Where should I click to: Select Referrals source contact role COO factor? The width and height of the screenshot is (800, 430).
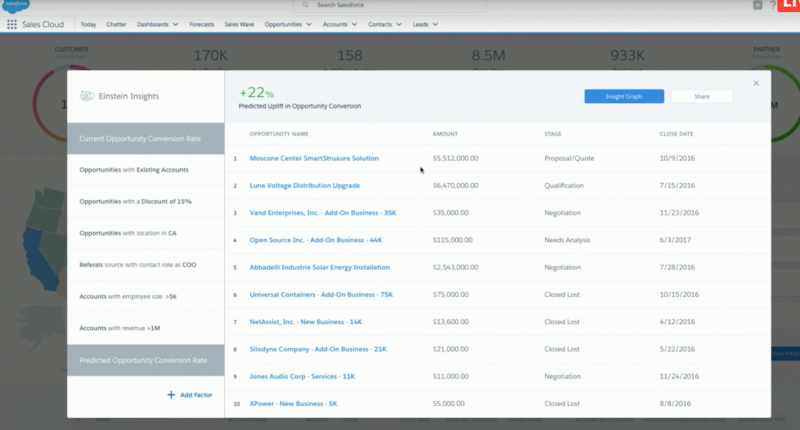click(146, 265)
